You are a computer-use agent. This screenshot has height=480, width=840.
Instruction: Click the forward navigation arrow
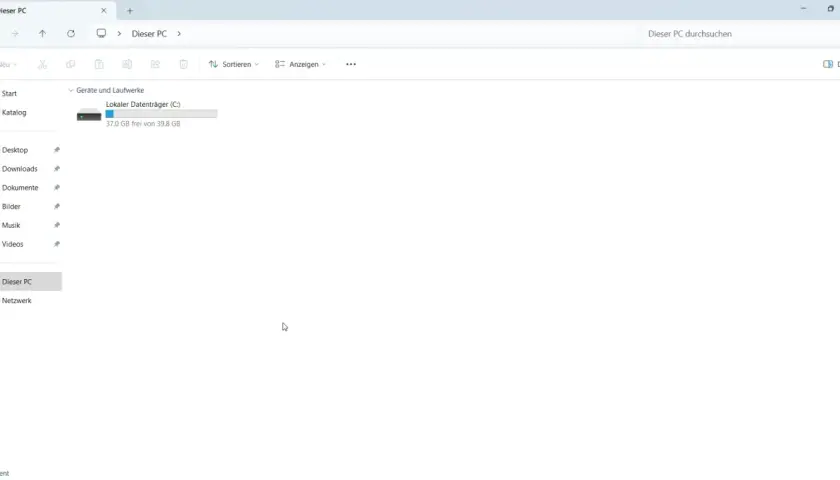[15, 34]
